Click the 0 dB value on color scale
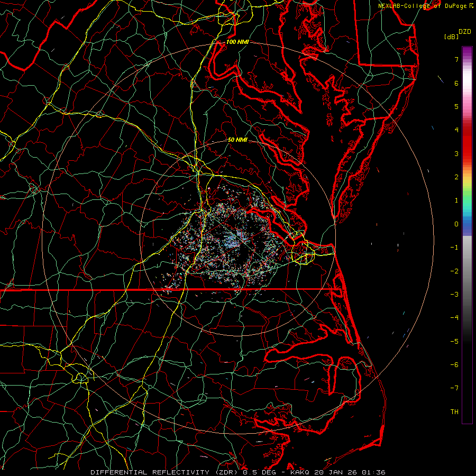476x476 pixels. 456,224
